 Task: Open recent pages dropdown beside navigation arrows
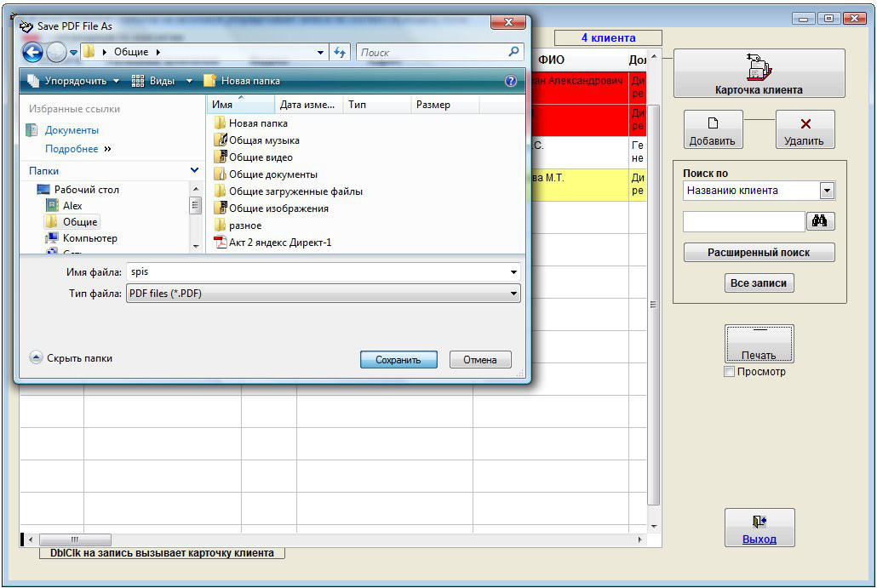pyautogui.click(x=73, y=53)
